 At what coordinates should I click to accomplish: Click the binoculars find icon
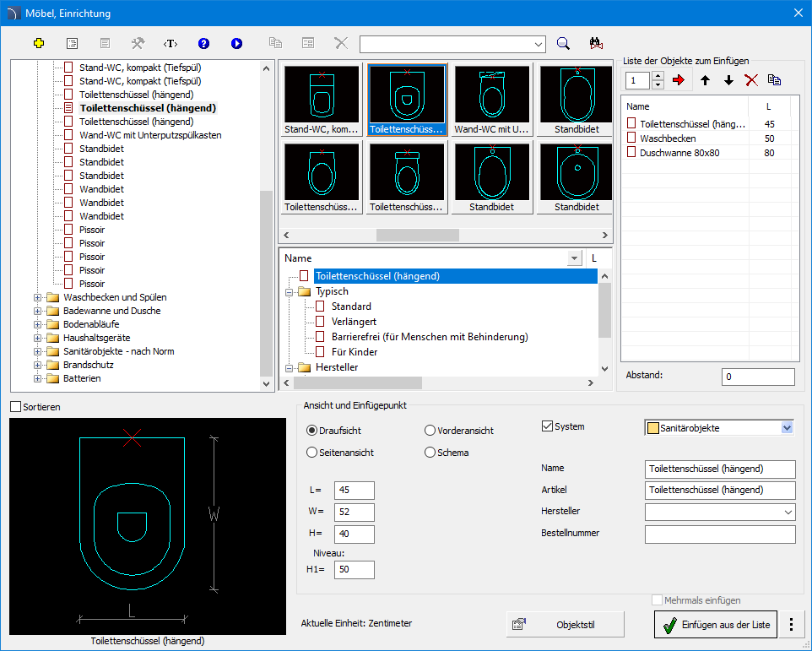[x=596, y=44]
